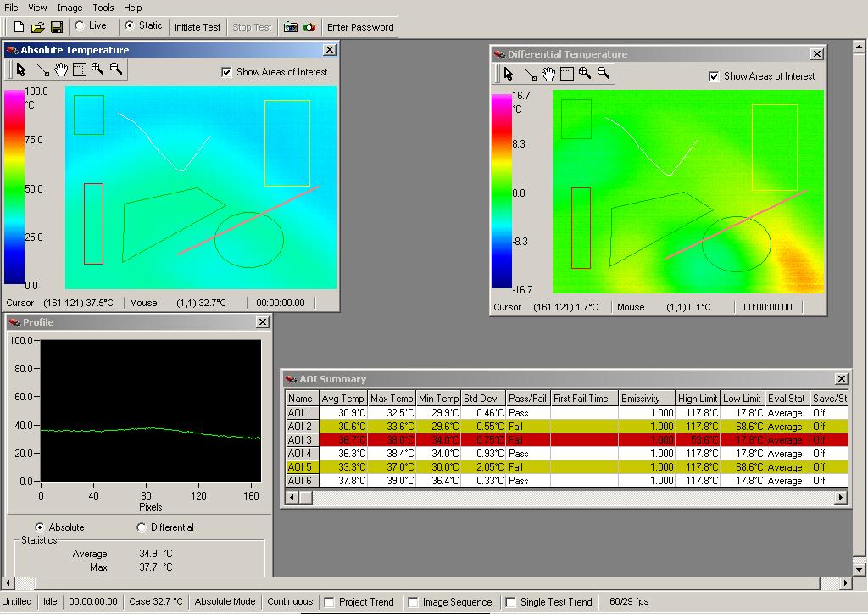Open the View menu

(x=37, y=8)
